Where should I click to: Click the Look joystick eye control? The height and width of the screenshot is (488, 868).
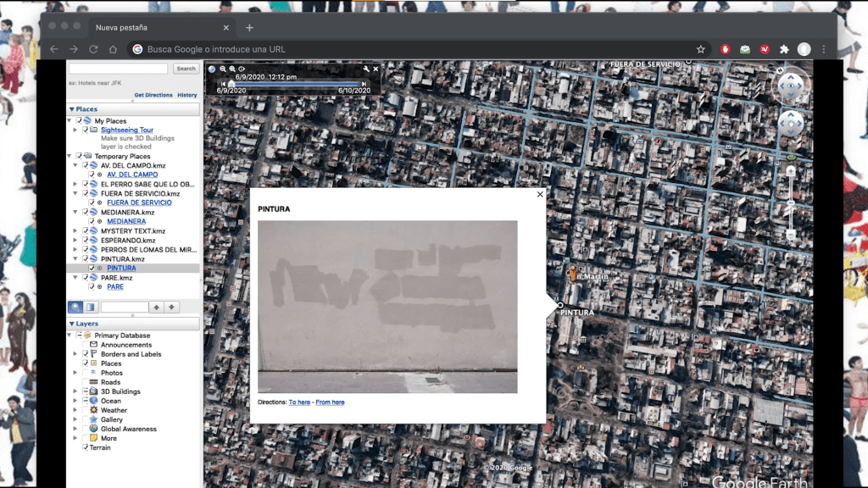791,85
